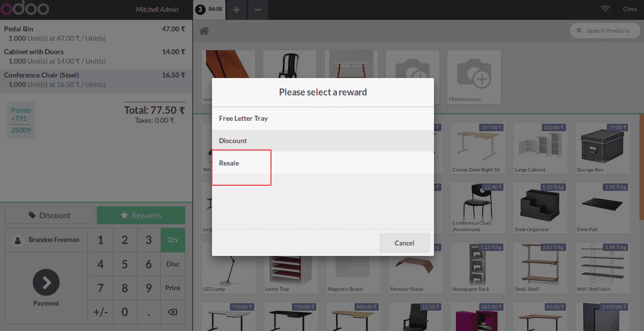The height and width of the screenshot is (331, 644).
Task: Add Magnetic Board product
Action: coord(353,268)
